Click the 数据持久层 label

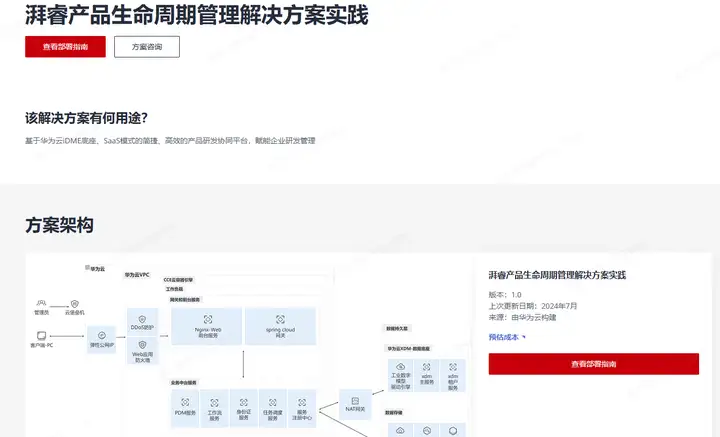(x=397, y=328)
